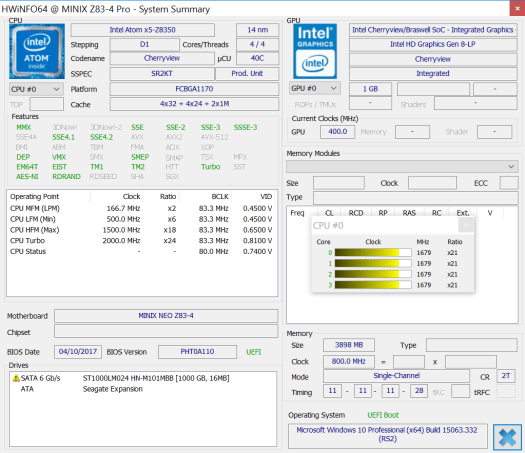Open the CPU #0 selector dropdown
This screenshot has height=453, width=525.
tap(36, 89)
